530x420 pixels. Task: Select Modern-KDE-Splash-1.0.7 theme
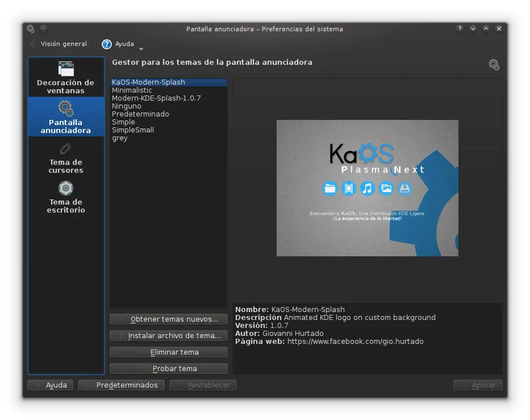168,98
